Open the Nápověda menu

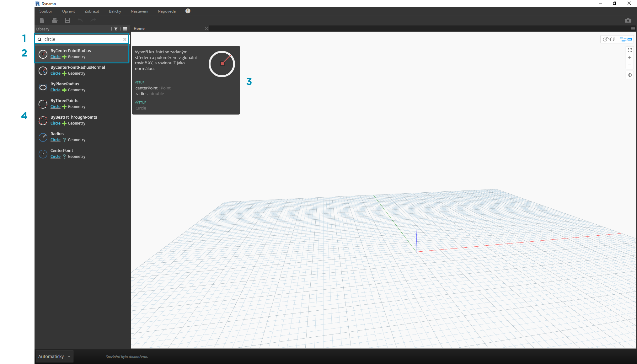tap(167, 11)
